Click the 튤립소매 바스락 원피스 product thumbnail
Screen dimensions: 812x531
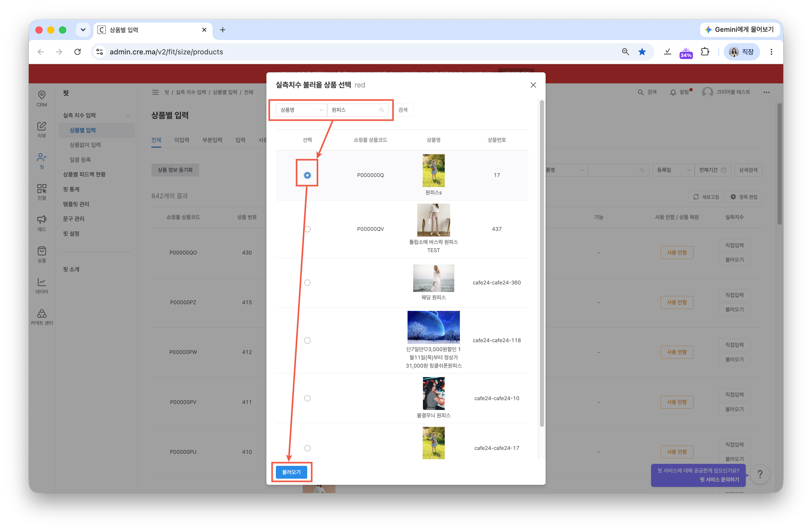pos(433,220)
